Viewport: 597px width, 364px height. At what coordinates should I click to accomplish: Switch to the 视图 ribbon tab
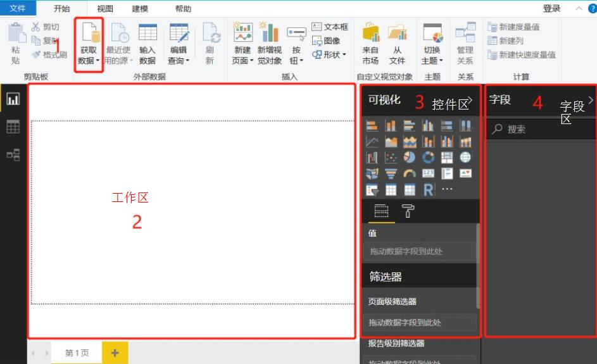pos(104,9)
